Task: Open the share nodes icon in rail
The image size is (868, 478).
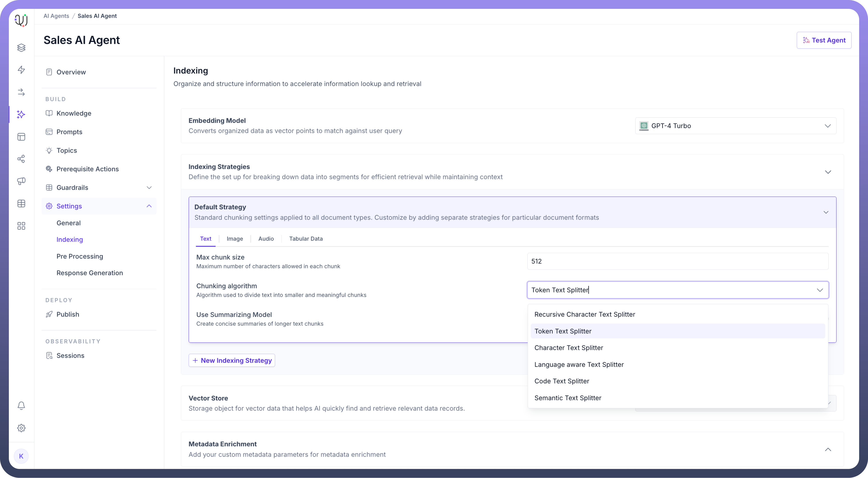Action: (21, 159)
